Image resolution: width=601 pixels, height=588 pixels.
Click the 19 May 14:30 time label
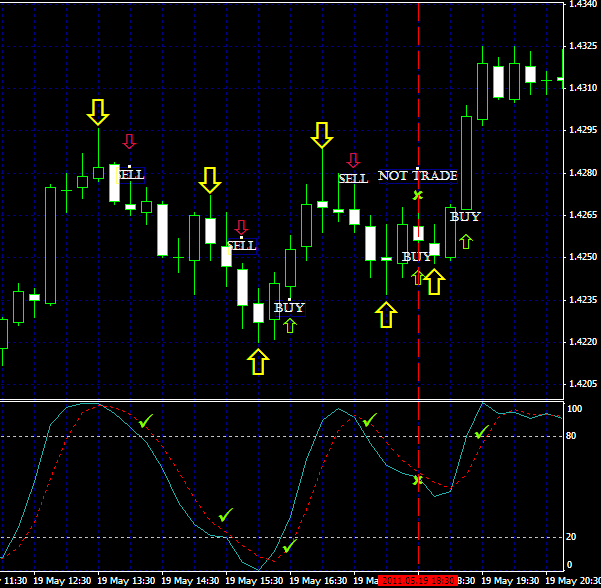tap(190, 581)
